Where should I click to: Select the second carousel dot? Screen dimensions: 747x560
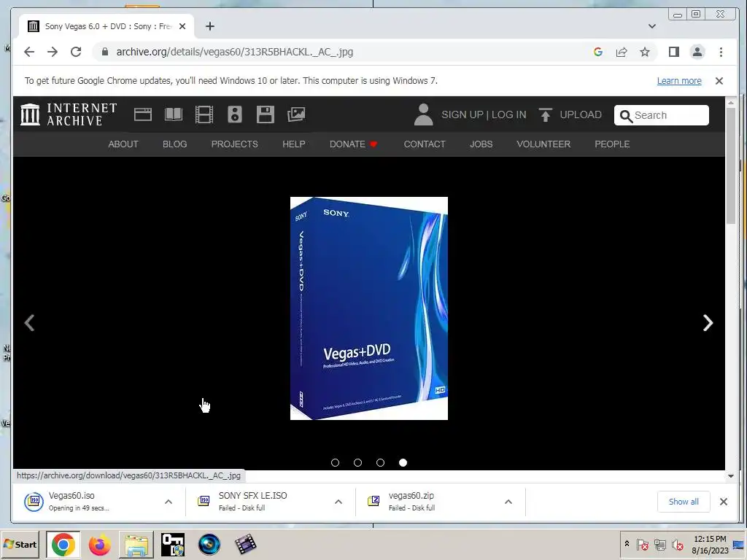357,462
